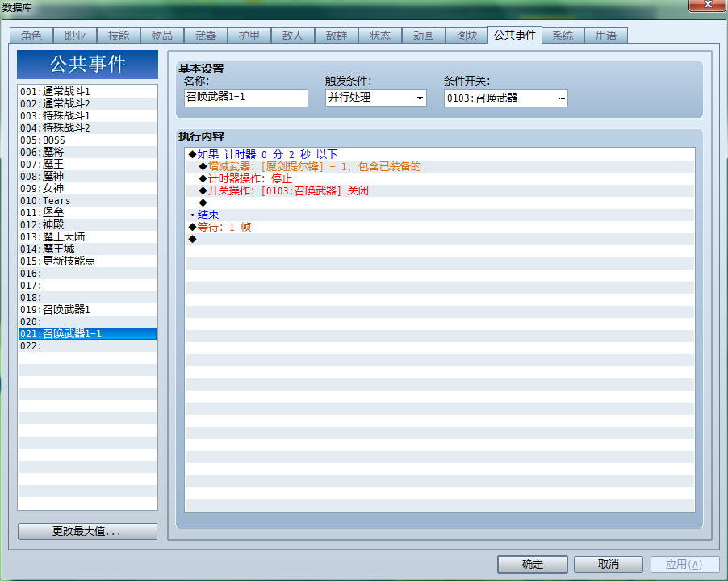The width and height of the screenshot is (728, 581).
Task: Select the 增减武器 [魔剑提尔锋] command line
Action: [440, 166]
